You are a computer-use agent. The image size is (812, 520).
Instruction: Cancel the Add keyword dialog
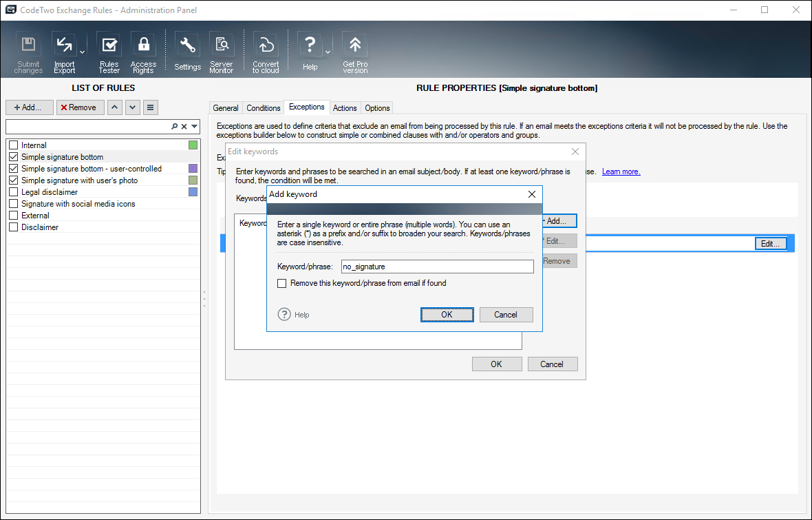505,315
